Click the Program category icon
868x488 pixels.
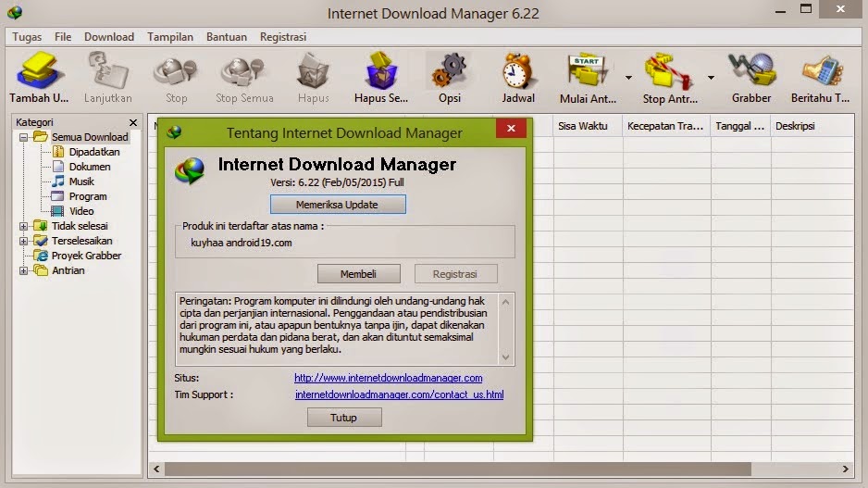click(x=57, y=196)
